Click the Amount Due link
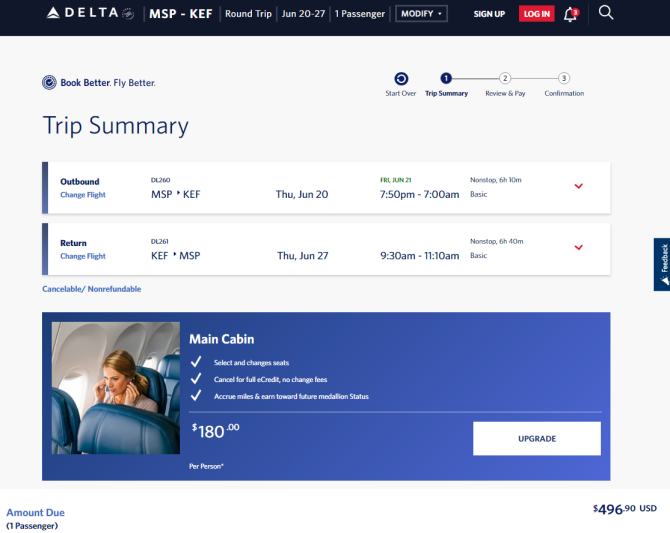Screen dimensions: 670x533 35,512
